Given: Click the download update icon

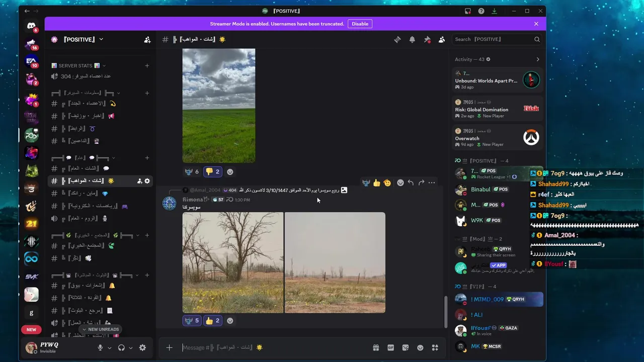Looking at the screenshot, I should coord(494,11).
